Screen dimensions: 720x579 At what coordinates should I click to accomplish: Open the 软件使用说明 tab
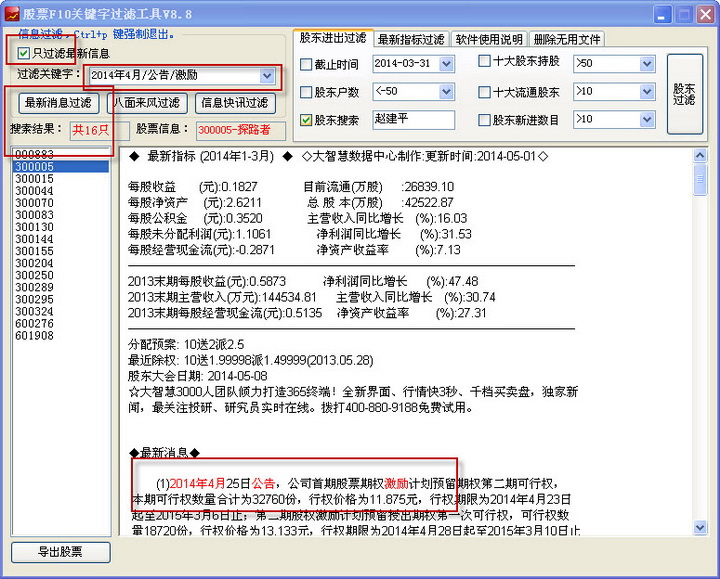coord(488,39)
